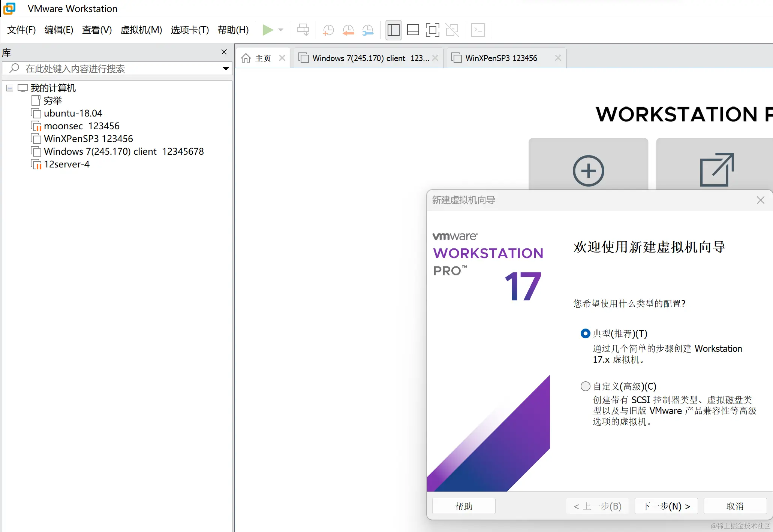Open the library search filter dropdown arrow
773x532 pixels.
pyautogui.click(x=226, y=69)
